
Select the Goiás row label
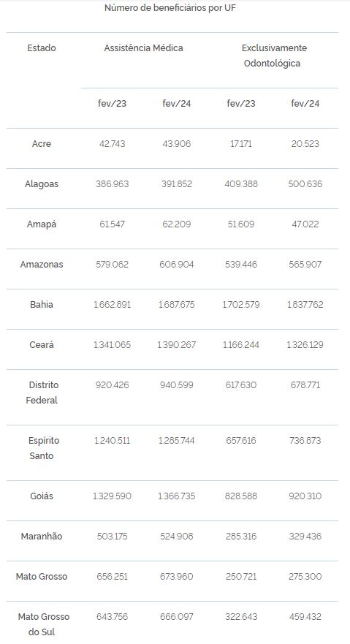(42, 496)
